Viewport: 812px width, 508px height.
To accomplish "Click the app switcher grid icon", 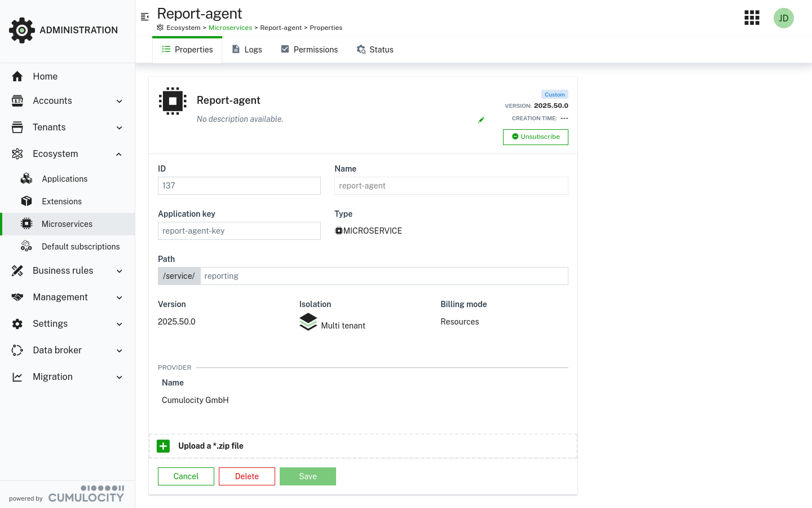I will [x=752, y=17].
